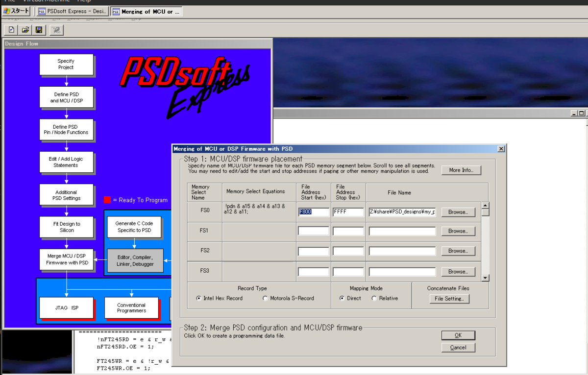Image resolution: width=588 pixels, height=375 pixels.
Task: Cancel the merge dialog
Action: [x=458, y=348]
